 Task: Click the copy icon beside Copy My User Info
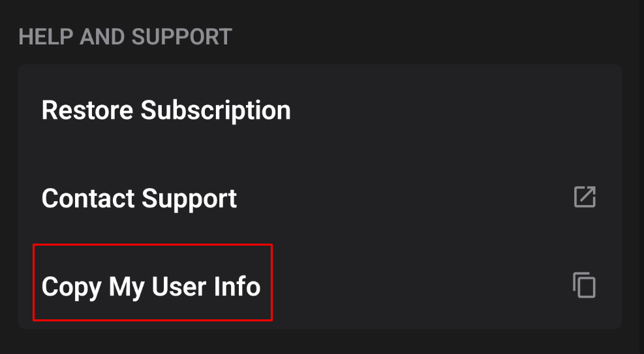click(584, 285)
